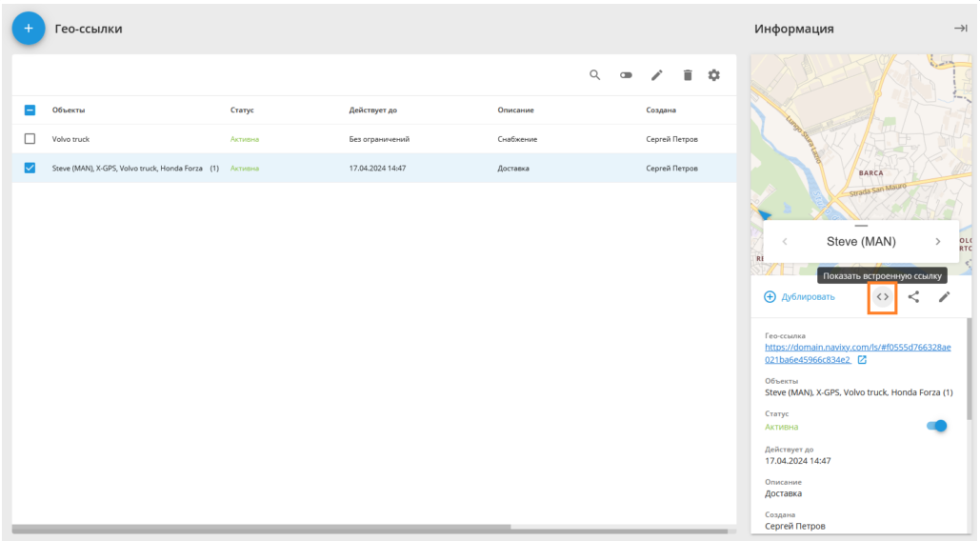
Task: Edit geo-link with pencil in info panel
Action: click(x=944, y=297)
